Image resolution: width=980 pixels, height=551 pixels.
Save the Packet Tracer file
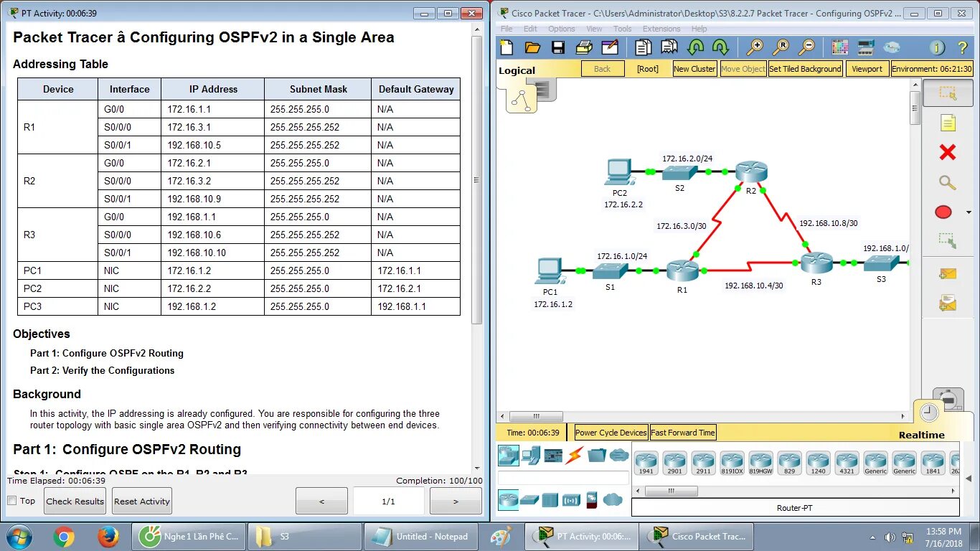click(558, 47)
